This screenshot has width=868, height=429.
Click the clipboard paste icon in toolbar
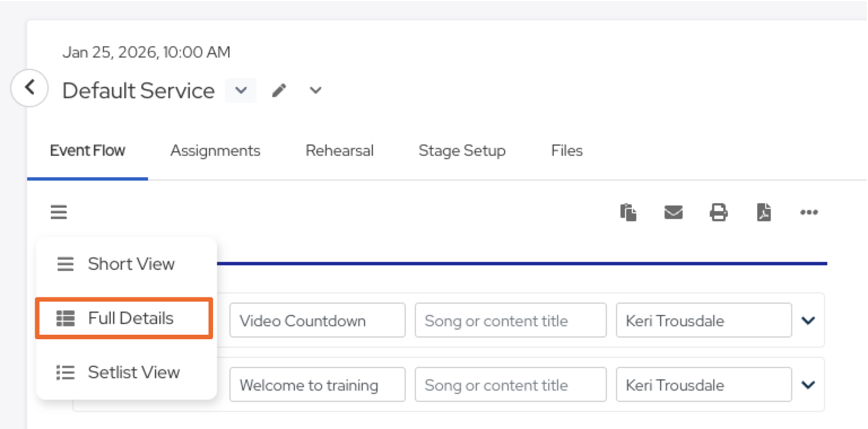point(628,212)
